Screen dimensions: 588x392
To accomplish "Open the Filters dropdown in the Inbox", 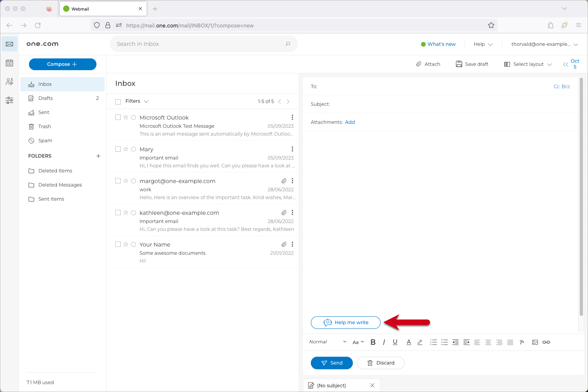I will pyautogui.click(x=136, y=101).
